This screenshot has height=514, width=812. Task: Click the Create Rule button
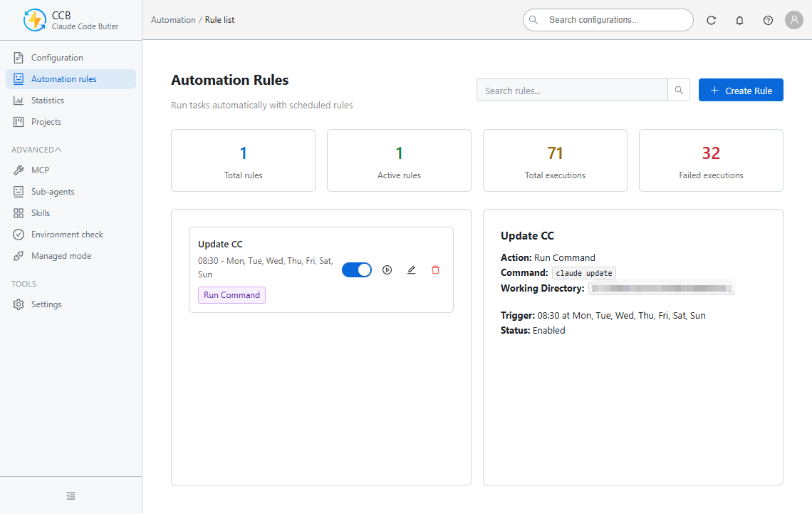741,90
